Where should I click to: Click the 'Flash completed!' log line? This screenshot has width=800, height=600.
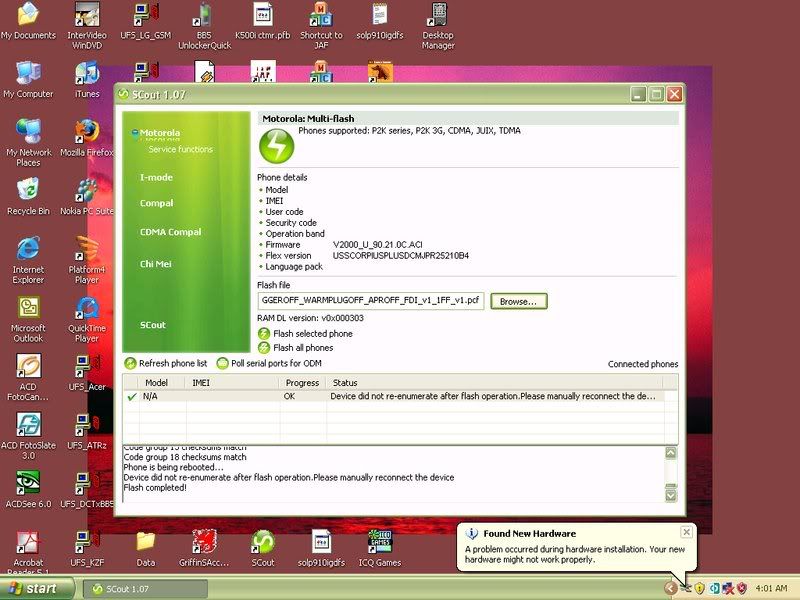(x=155, y=488)
